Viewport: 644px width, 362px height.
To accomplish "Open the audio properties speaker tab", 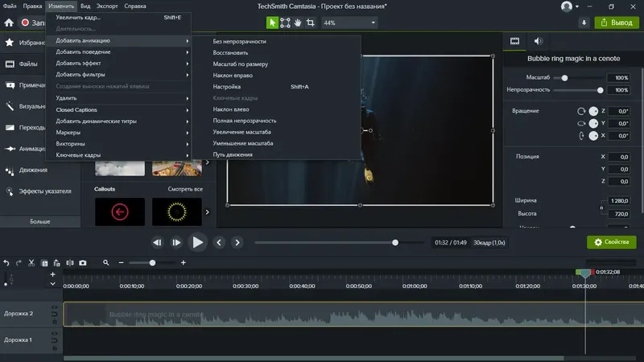I will [x=538, y=40].
